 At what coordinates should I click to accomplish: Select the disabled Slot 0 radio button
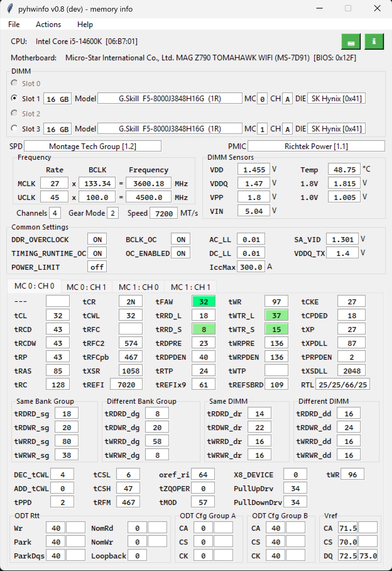coord(14,83)
